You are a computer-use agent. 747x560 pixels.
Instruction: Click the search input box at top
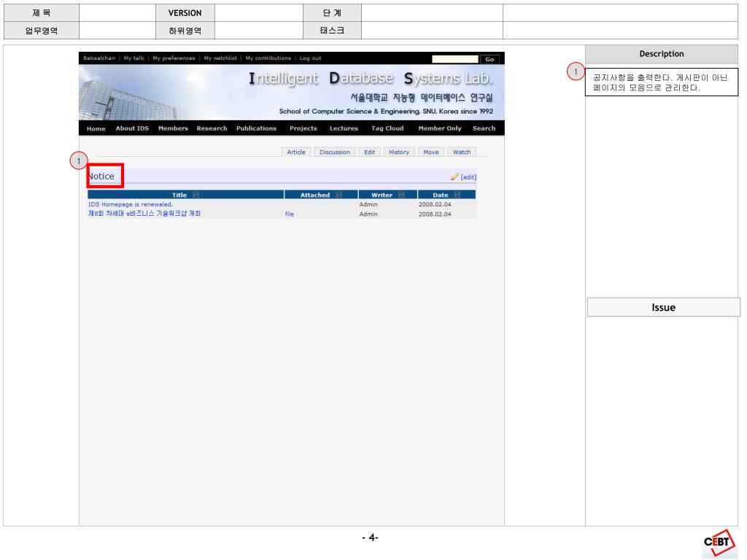(455, 59)
